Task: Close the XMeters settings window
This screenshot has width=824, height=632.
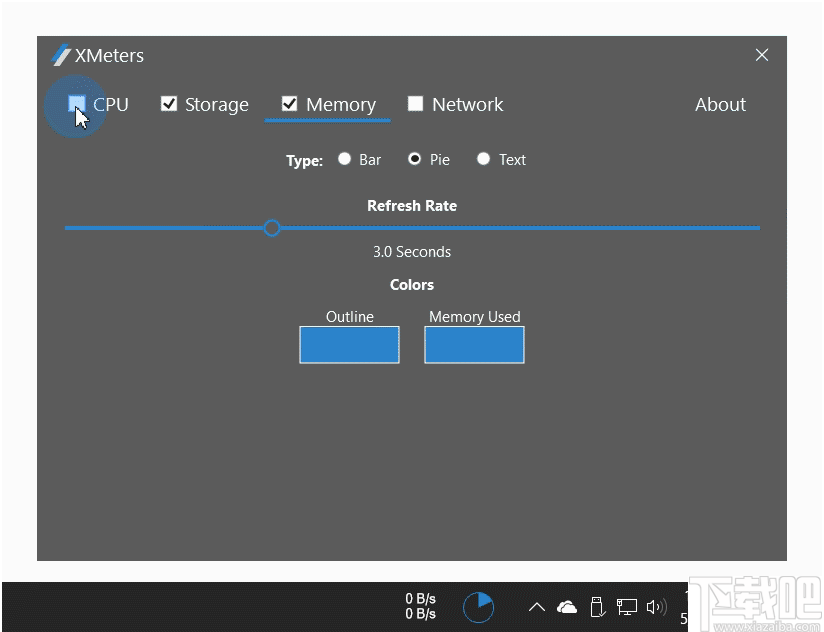Action: pos(762,55)
